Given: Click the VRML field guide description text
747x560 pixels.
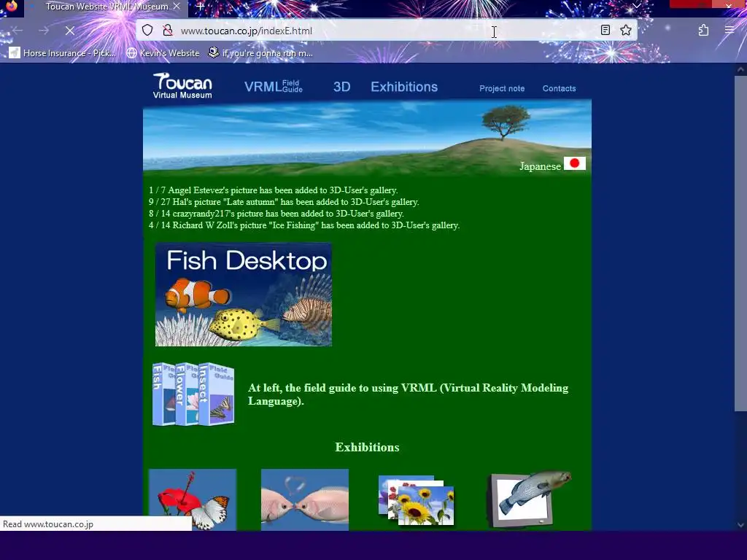Looking at the screenshot, I should point(408,394).
